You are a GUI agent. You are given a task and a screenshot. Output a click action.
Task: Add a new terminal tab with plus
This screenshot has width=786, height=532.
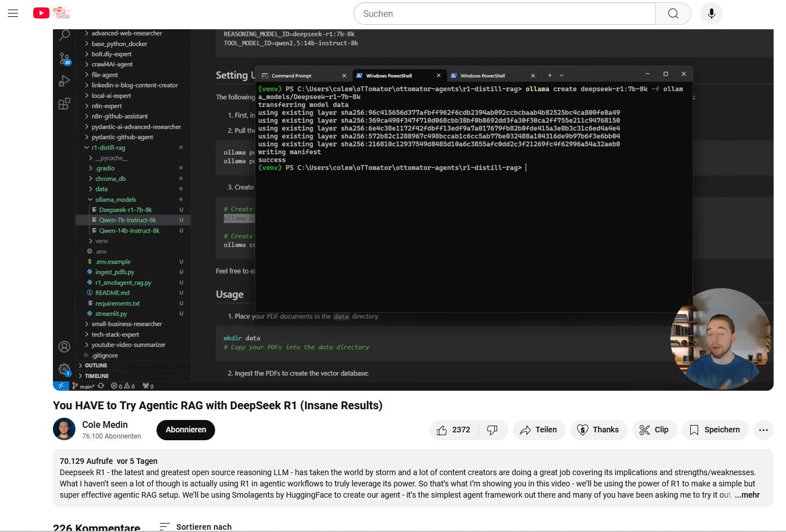[550, 75]
